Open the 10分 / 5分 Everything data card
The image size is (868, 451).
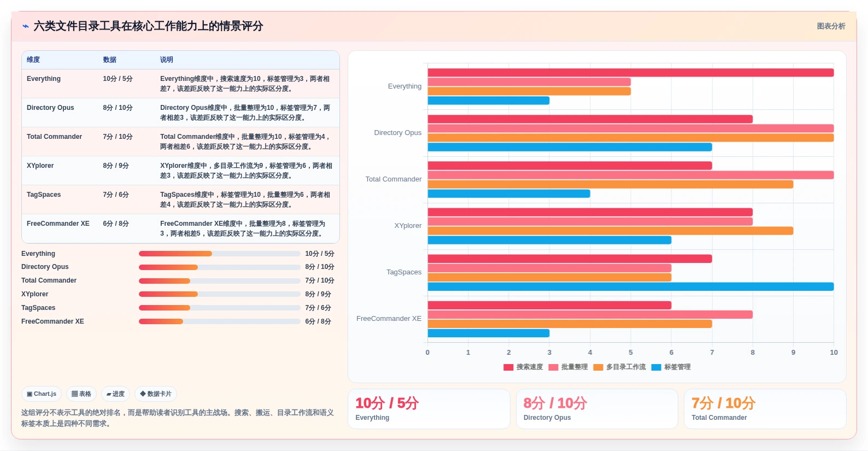pyautogui.click(x=429, y=409)
